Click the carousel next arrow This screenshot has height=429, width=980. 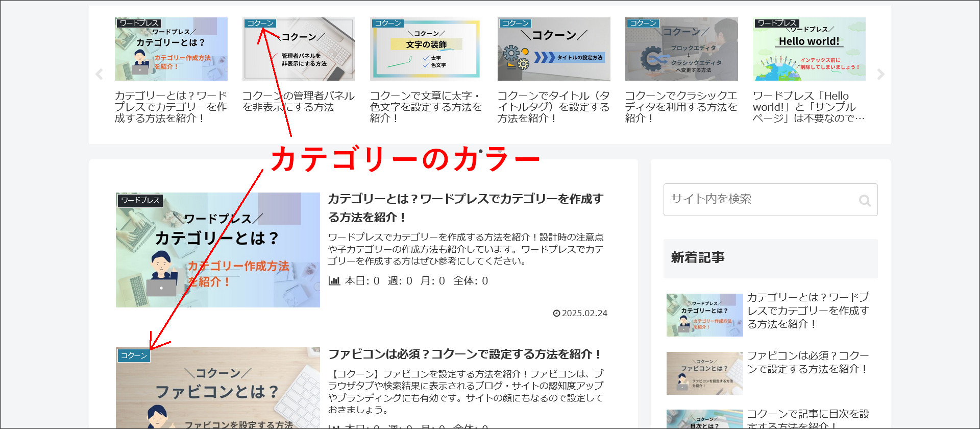pyautogui.click(x=880, y=75)
